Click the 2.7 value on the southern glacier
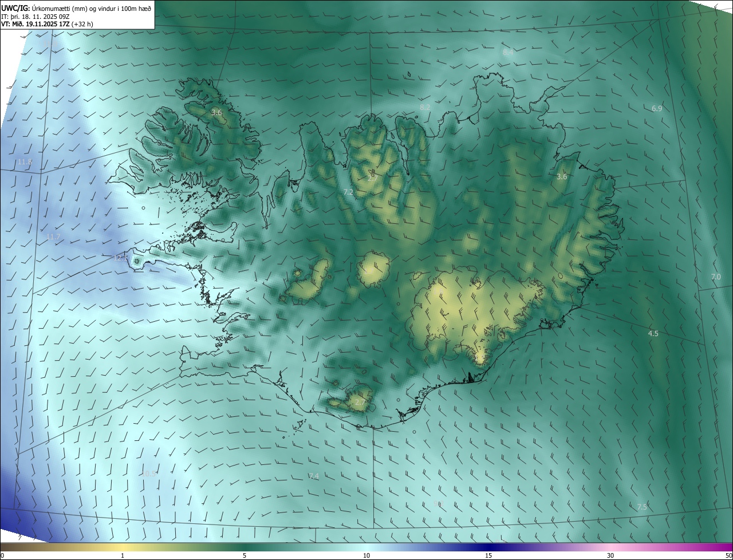Screen dimensions: 733x560 [x=360, y=403]
